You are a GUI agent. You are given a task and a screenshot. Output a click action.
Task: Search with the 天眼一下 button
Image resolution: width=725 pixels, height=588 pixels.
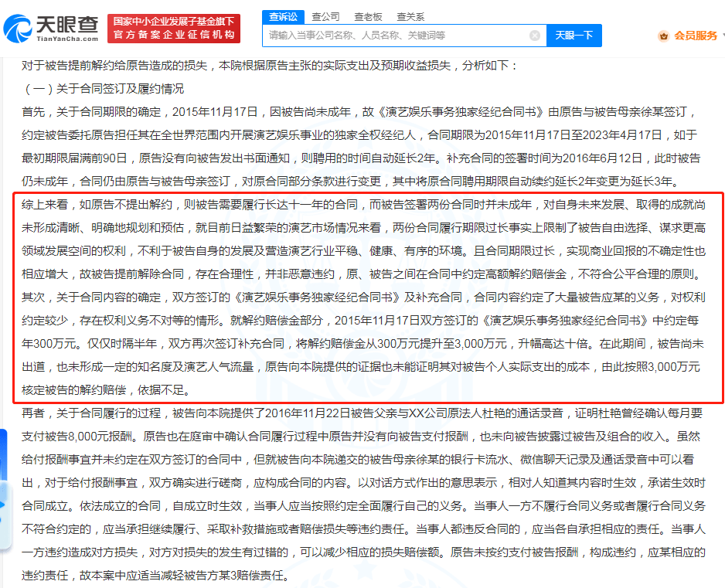tap(574, 36)
